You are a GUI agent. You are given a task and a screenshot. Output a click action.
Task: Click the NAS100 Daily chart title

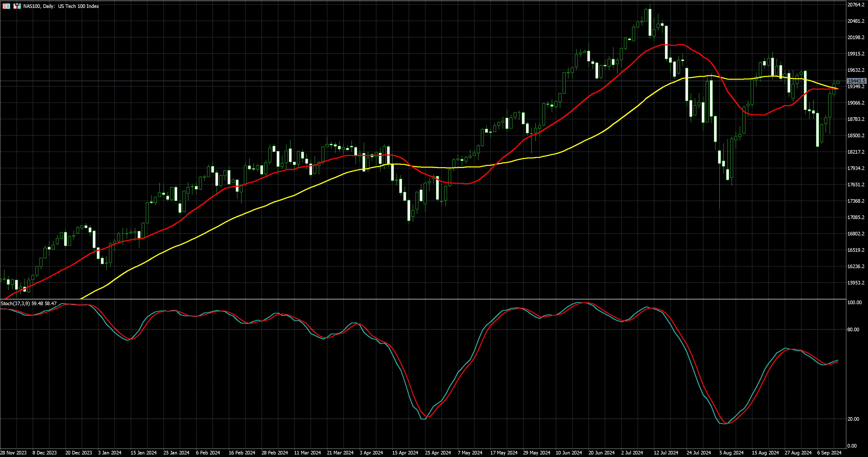click(61, 6)
